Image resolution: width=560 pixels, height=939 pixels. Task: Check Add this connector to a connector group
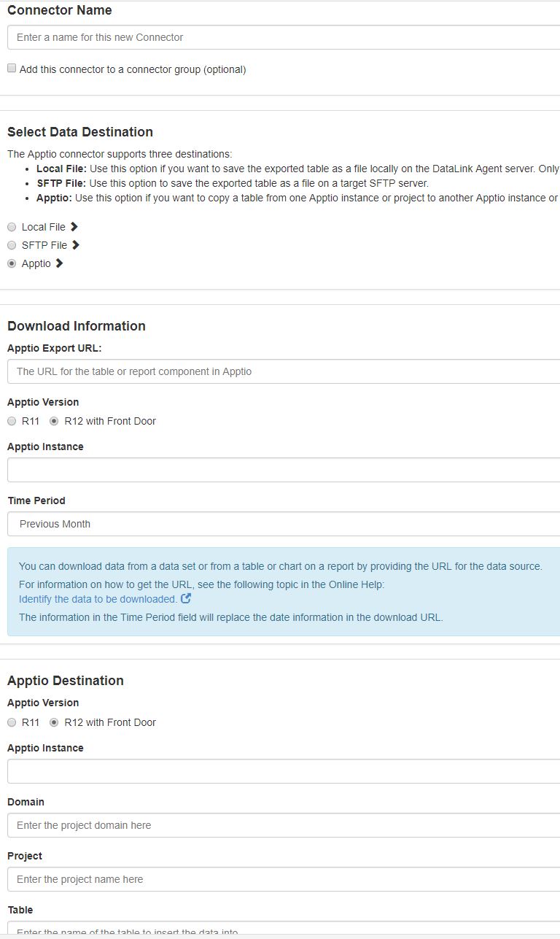12,69
